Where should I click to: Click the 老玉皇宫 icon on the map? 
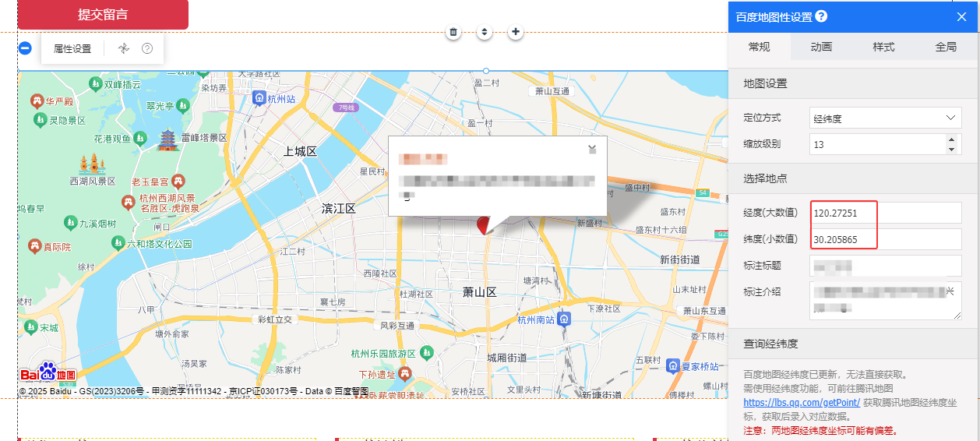click(178, 181)
